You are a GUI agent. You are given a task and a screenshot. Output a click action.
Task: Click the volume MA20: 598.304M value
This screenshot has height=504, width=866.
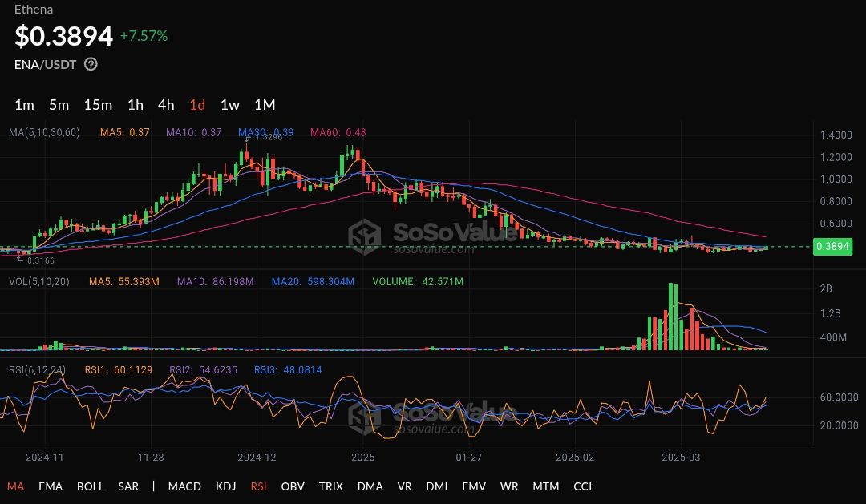314,281
